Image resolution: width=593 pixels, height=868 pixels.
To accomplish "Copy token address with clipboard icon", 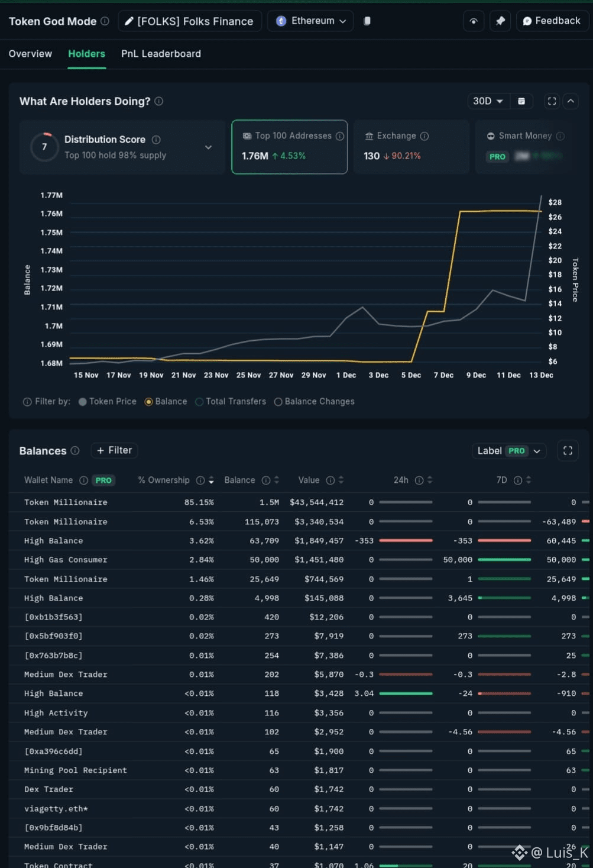I will point(367,21).
